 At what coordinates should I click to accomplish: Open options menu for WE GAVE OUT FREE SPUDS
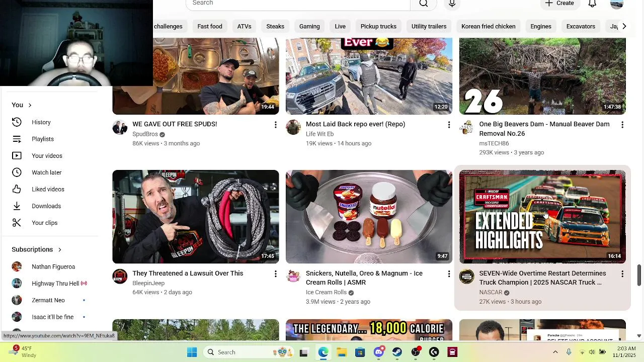[275, 125]
